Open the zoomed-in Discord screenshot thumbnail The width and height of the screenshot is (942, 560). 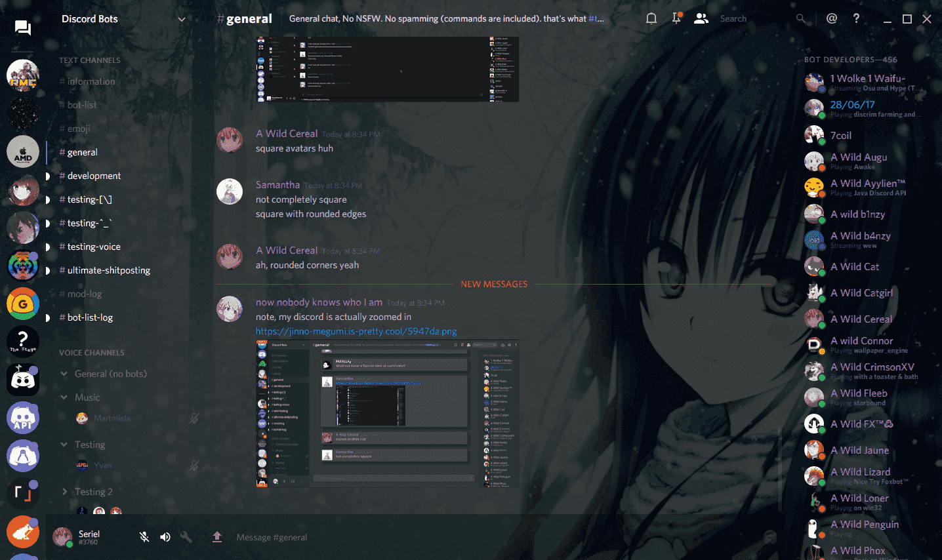coord(387,414)
